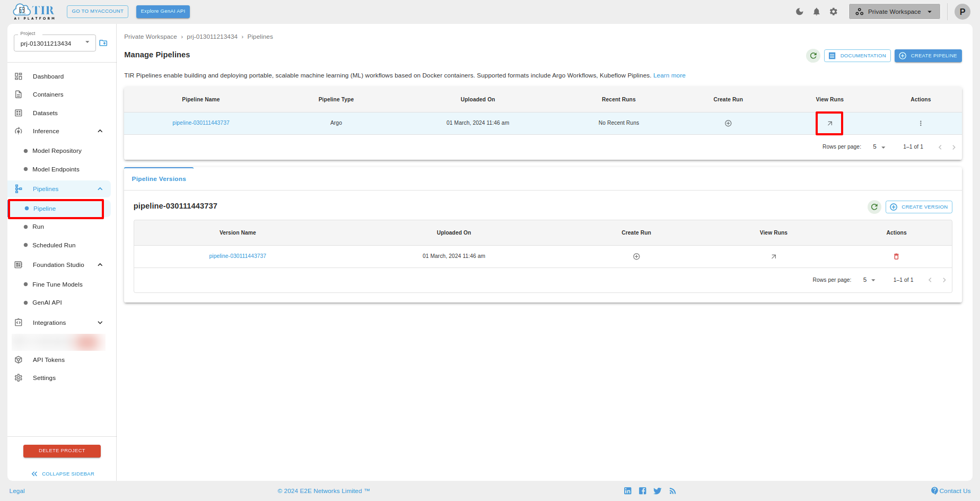Open Scheduled Run in sidebar
Screen dimensions: 980x501
pos(54,245)
